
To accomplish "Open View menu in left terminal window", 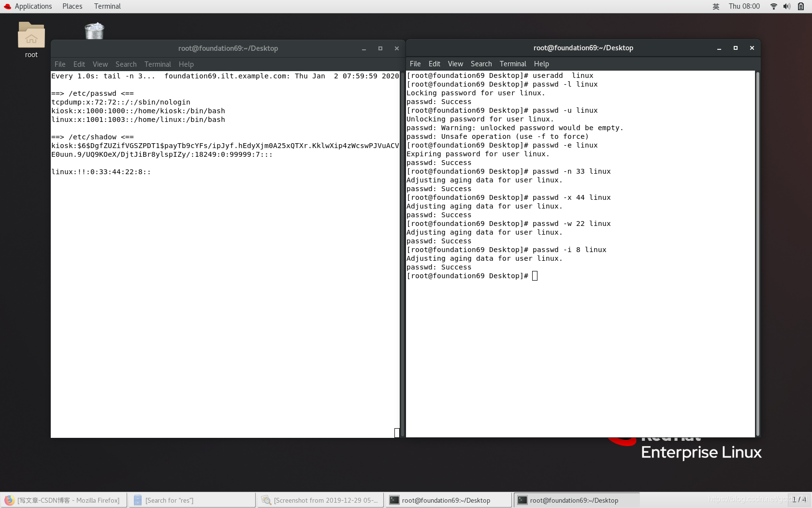I will click(x=100, y=64).
